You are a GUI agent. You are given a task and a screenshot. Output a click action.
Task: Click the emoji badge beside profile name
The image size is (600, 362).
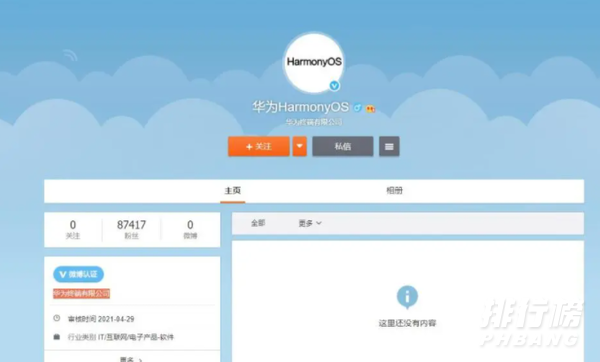[x=370, y=109]
